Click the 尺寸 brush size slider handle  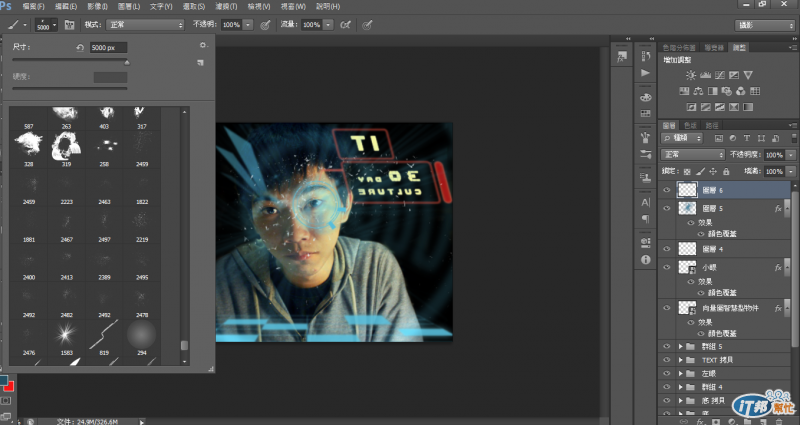127,62
